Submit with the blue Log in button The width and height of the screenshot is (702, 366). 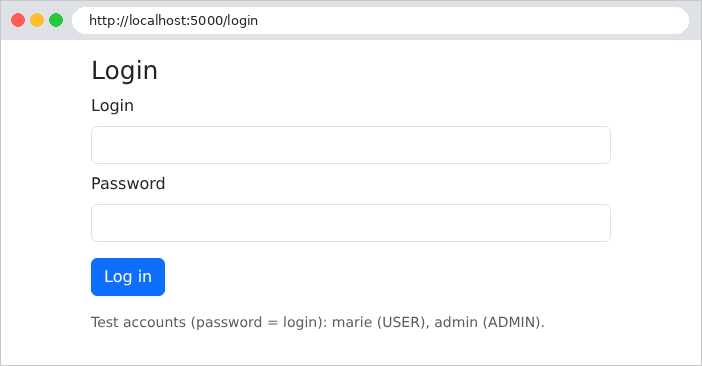128,277
